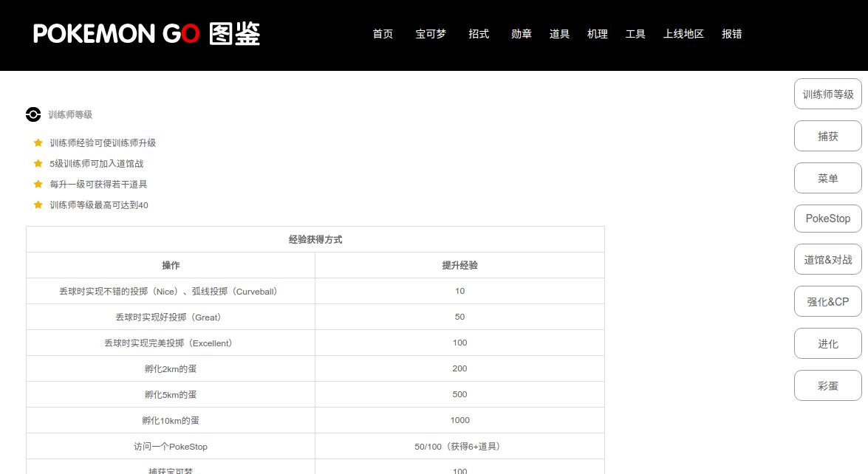Open the 首页 menu item
The image size is (868, 474).
[x=383, y=34]
